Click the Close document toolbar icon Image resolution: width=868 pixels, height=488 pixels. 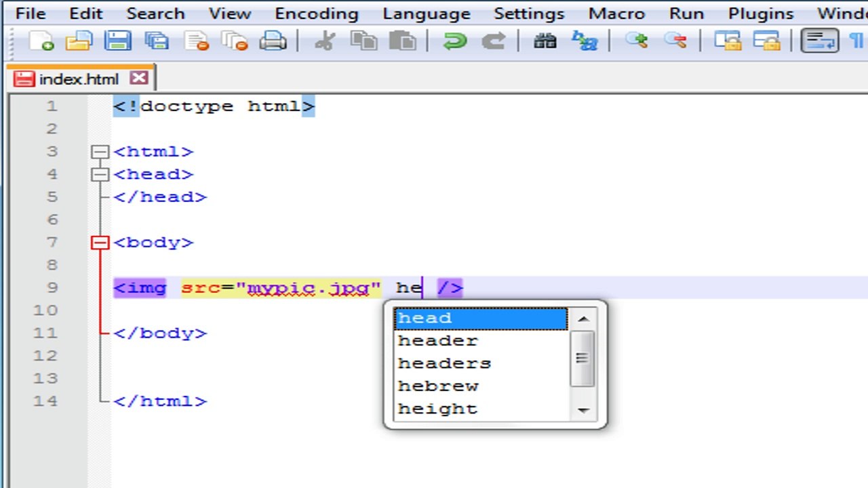tap(197, 41)
